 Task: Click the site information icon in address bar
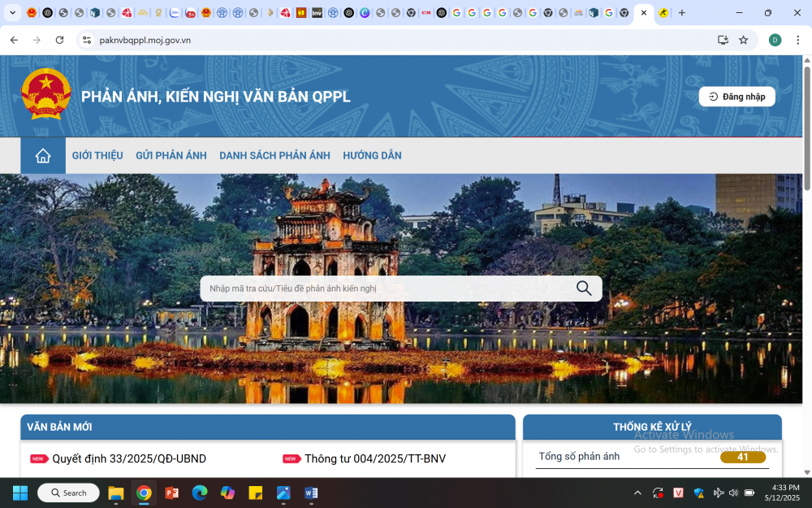point(87,40)
